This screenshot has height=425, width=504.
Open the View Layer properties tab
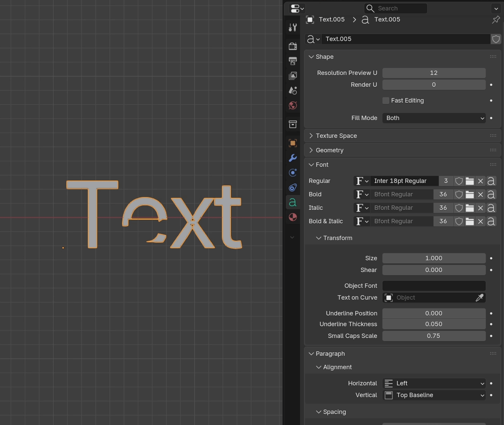pyautogui.click(x=293, y=76)
